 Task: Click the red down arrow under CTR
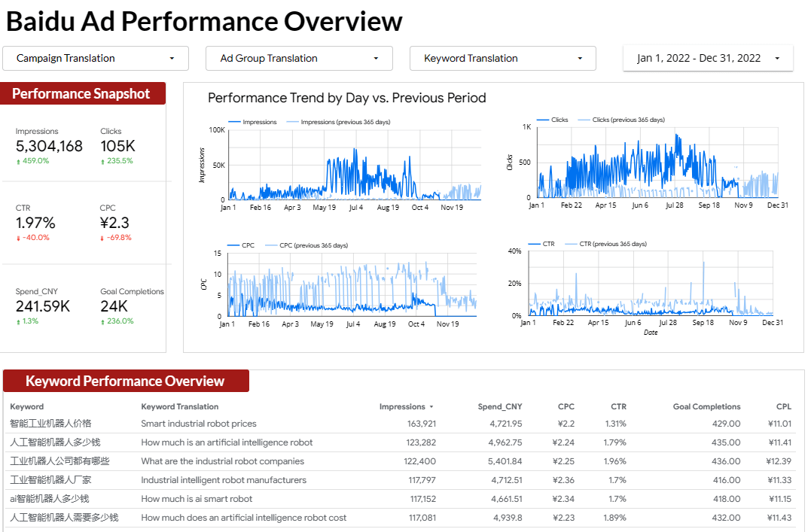pos(18,238)
